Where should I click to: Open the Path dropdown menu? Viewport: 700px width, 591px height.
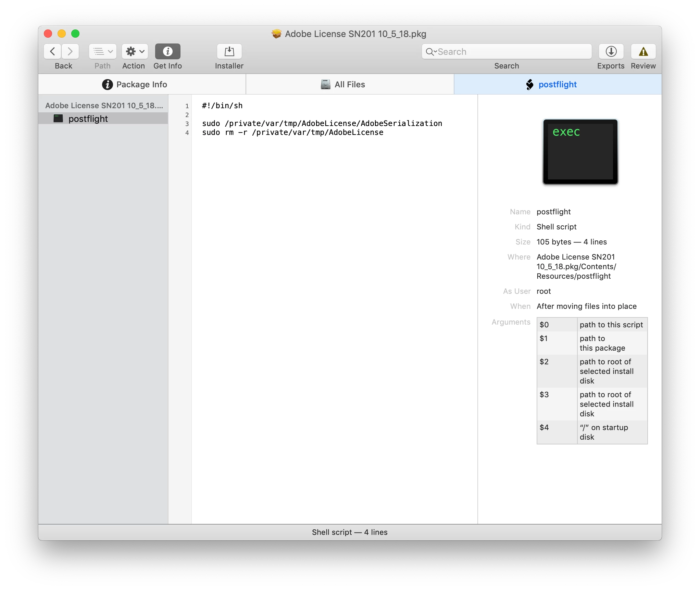tap(103, 51)
